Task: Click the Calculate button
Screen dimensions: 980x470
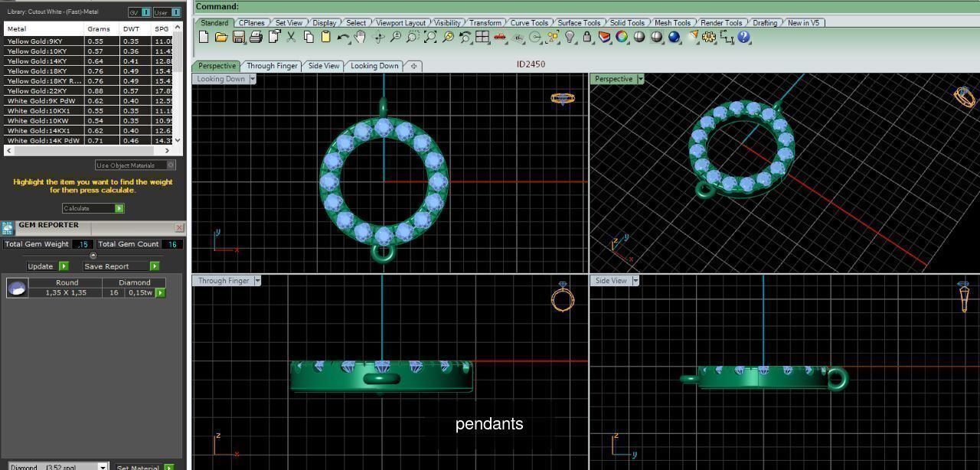Action: (93, 208)
